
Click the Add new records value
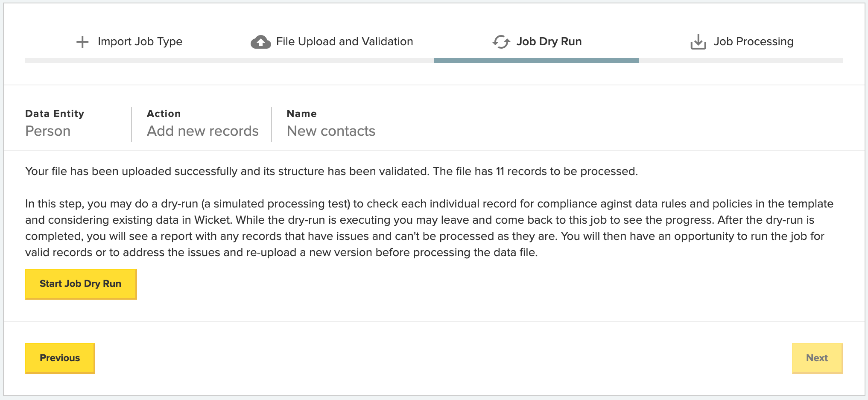(x=203, y=131)
